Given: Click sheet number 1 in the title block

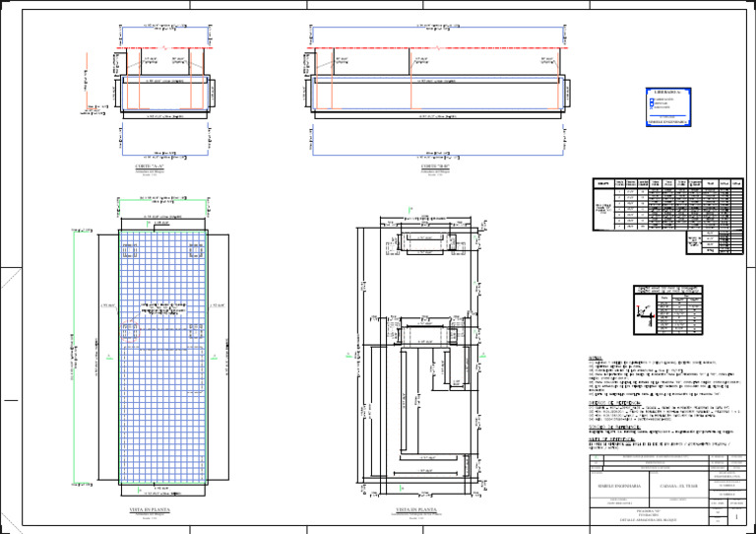Looking at the screenshot, I should (736, 516).
